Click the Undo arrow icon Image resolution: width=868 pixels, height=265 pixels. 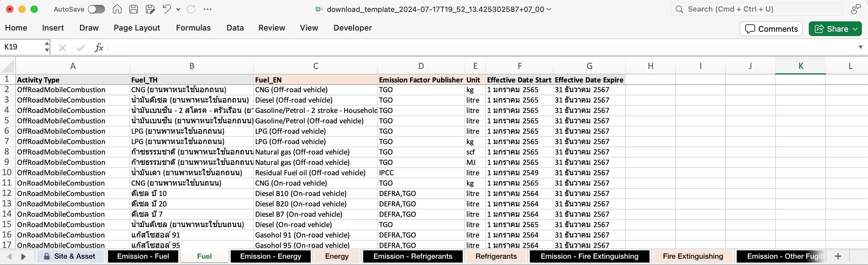click(x=166, y=9)
